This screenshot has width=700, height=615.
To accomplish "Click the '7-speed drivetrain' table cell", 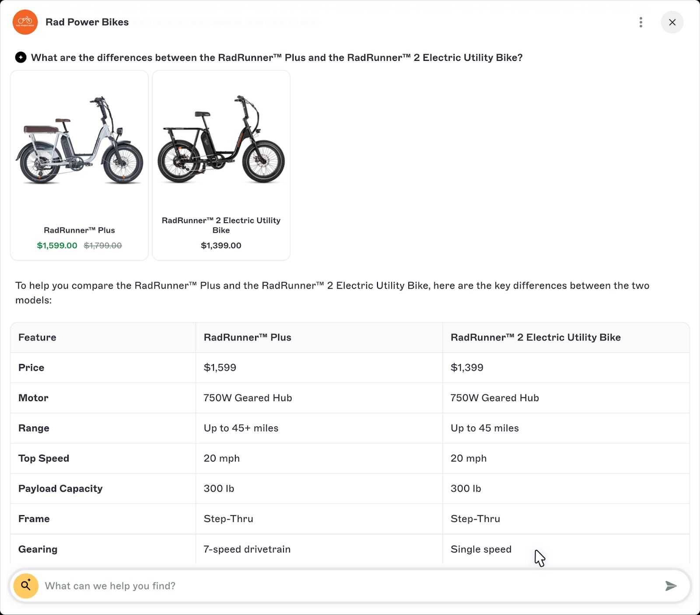I will pyautogui.click(x=247, y=549).
